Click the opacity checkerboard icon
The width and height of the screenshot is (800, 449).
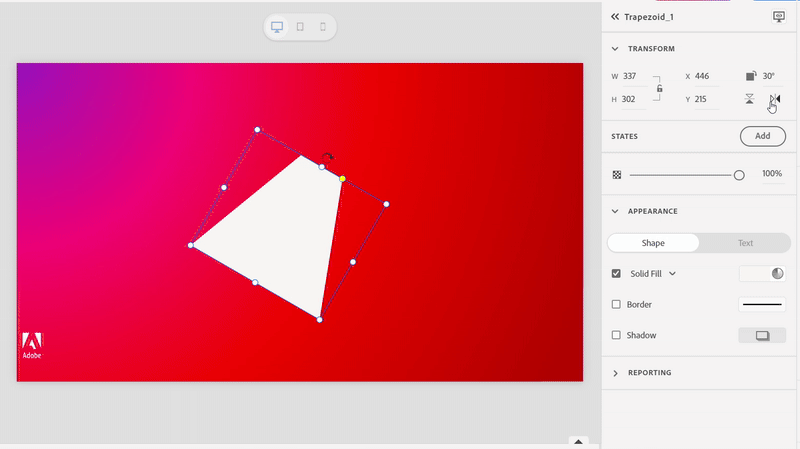point(617,175)
